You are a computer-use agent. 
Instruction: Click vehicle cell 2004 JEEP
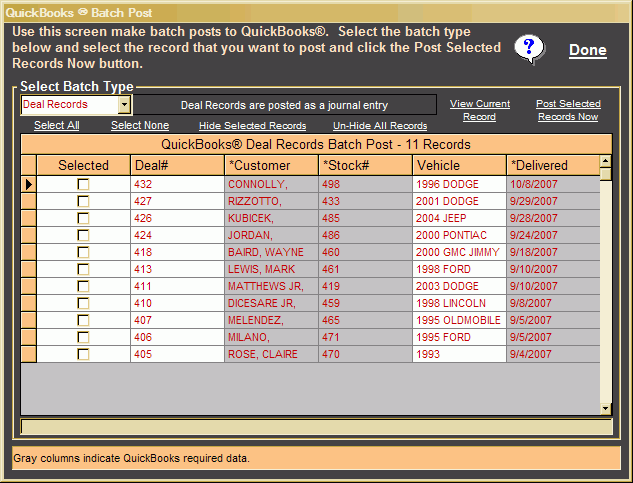[459, 218]
